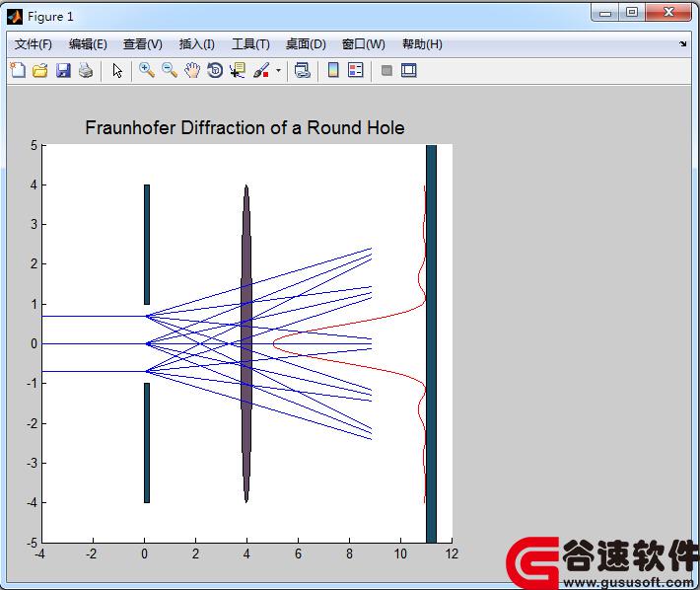Enable the Rotate 3D tool
Screen dimensions: 700x590
click(x=215, y=70)
